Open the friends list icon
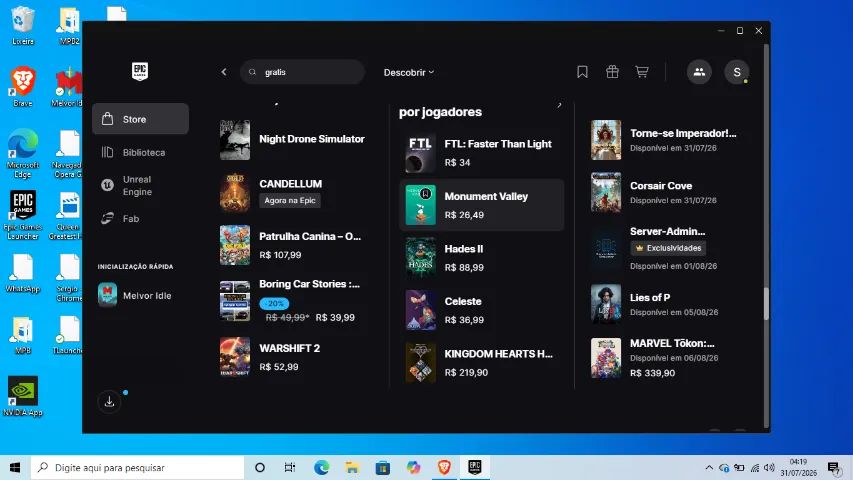The height and width of the screenshot is (480, 853). point(699,72)
